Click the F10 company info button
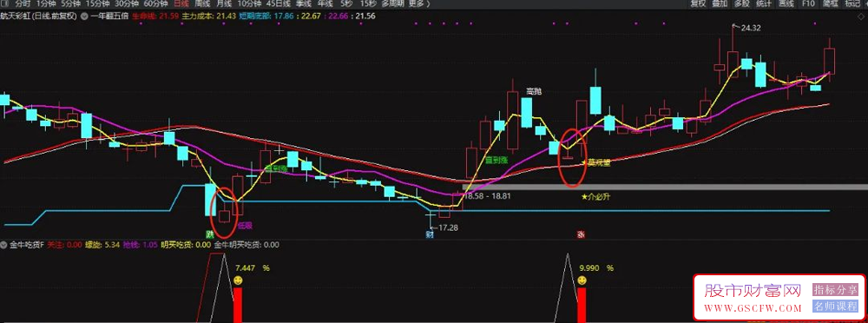The image size is (868, 323). click(808, 3)
